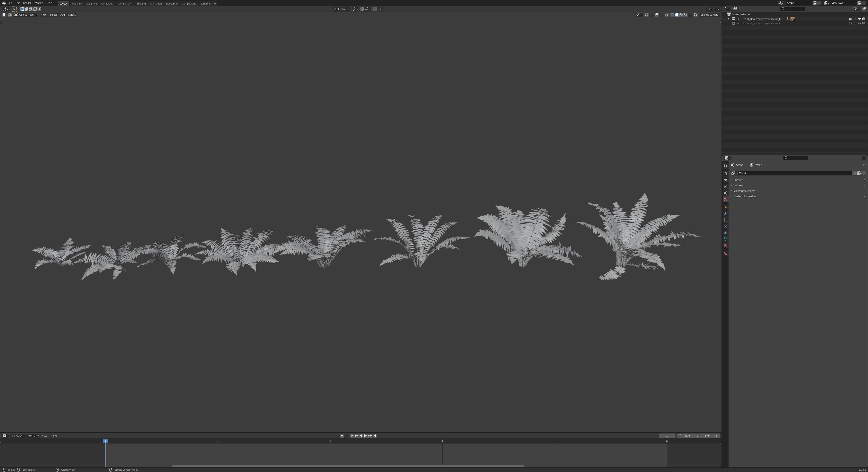Screen dimensions: 868x472
Task: Open the Global transform orientation dropdown
Action: [342, 9]
